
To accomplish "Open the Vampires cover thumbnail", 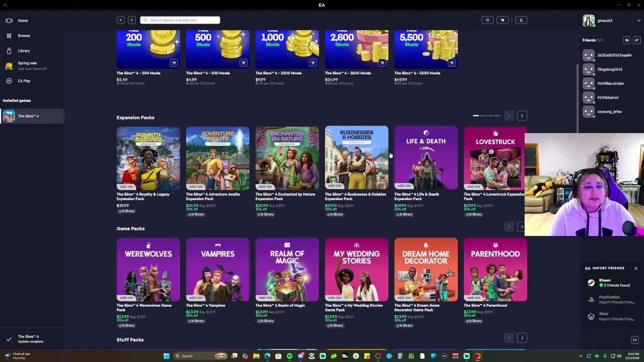I will (x=218, y=269).
